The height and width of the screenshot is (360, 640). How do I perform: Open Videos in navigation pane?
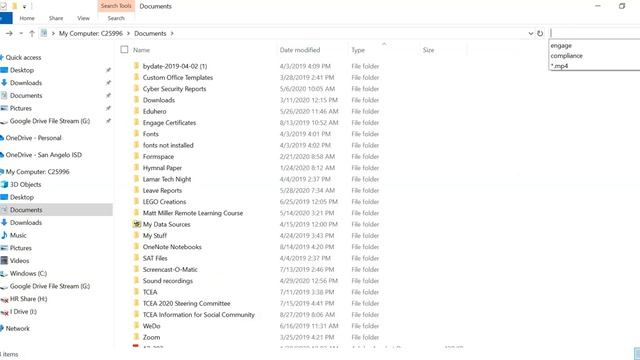(x=19, y=261)
